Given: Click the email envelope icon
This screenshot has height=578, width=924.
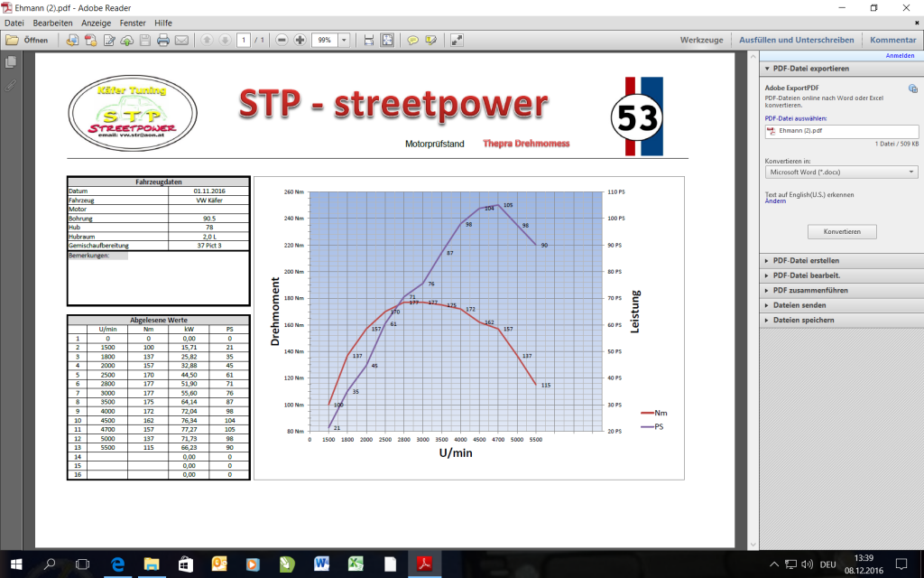Looking at the screenshot, I should (181, 40).
